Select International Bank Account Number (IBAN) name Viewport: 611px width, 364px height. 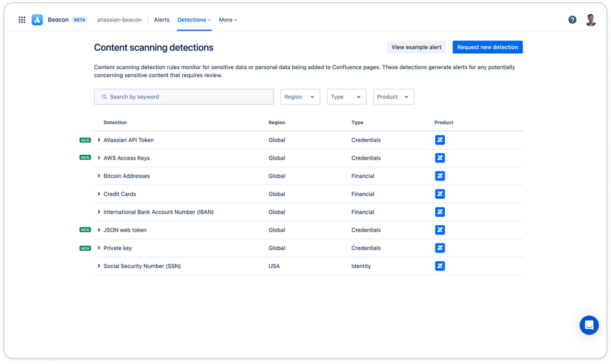point(158,212)
